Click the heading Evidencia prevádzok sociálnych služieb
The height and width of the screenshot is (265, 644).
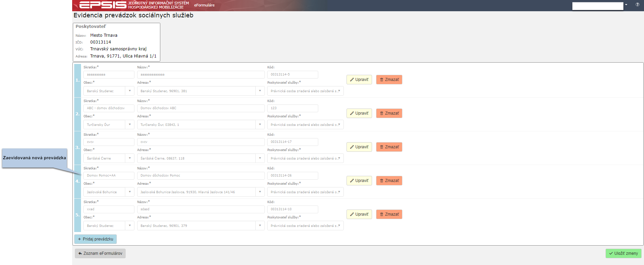point(133,15)
